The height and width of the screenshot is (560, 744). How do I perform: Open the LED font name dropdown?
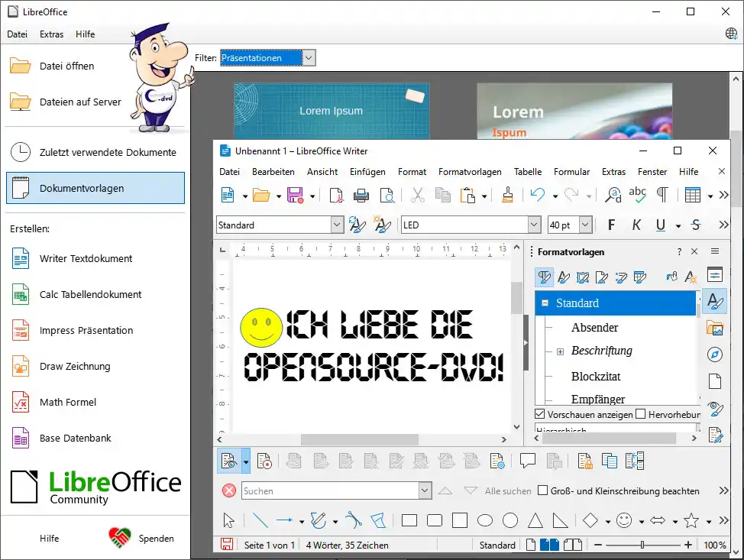tap(534, 225)
